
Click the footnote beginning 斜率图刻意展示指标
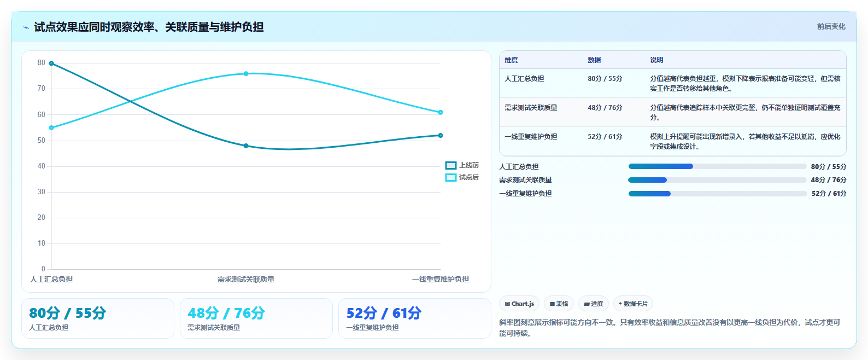click(x=670, y=328)
